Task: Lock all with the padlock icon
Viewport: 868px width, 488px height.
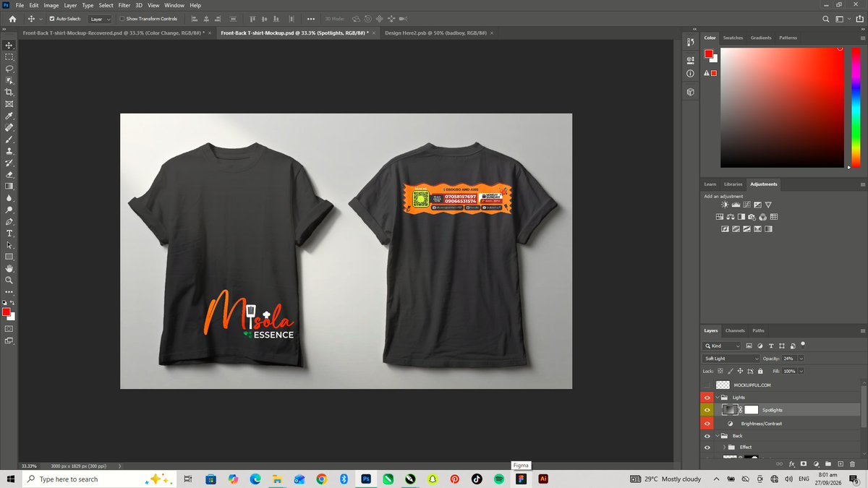Action: point(759,371)
